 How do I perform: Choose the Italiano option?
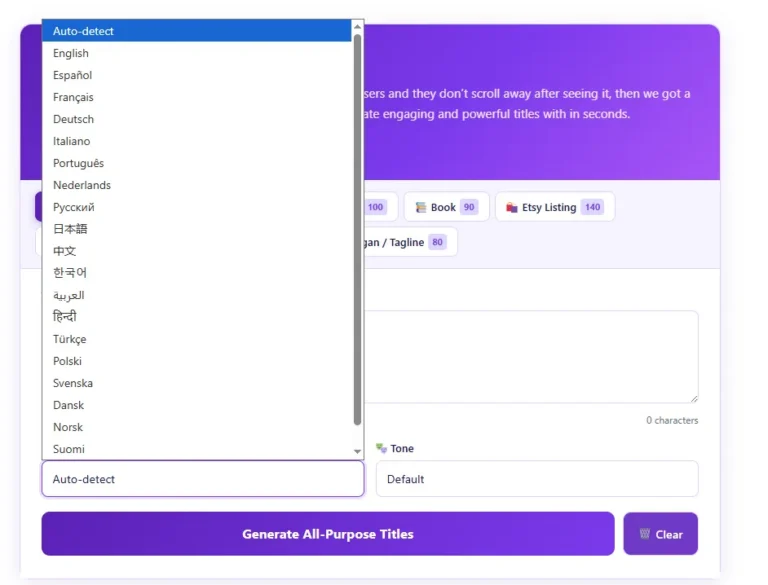coord(71,141)
